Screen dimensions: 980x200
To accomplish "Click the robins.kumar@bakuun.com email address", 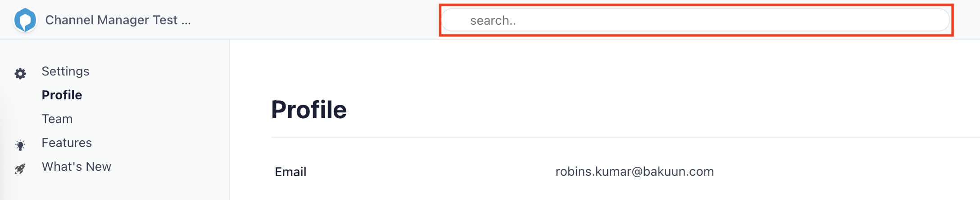I will 634,172.
